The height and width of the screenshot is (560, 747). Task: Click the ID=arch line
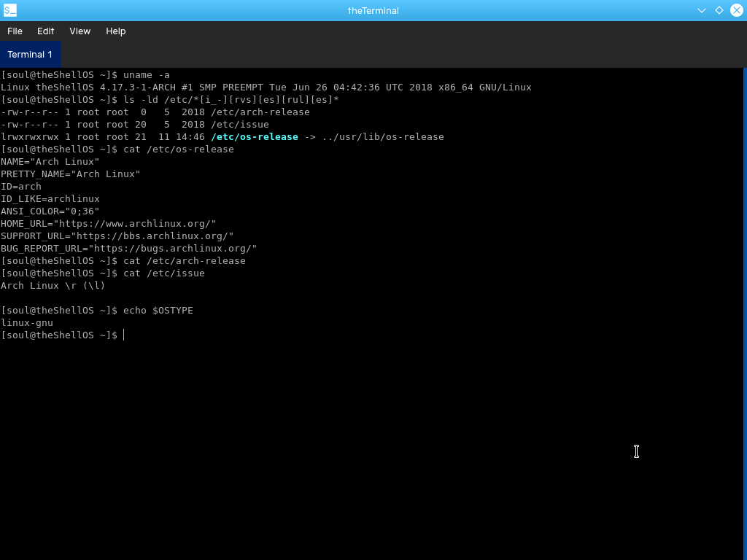(21, 186)
